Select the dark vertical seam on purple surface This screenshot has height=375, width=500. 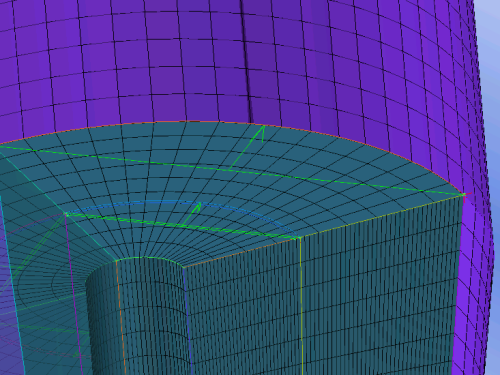(x=246, y=60)
